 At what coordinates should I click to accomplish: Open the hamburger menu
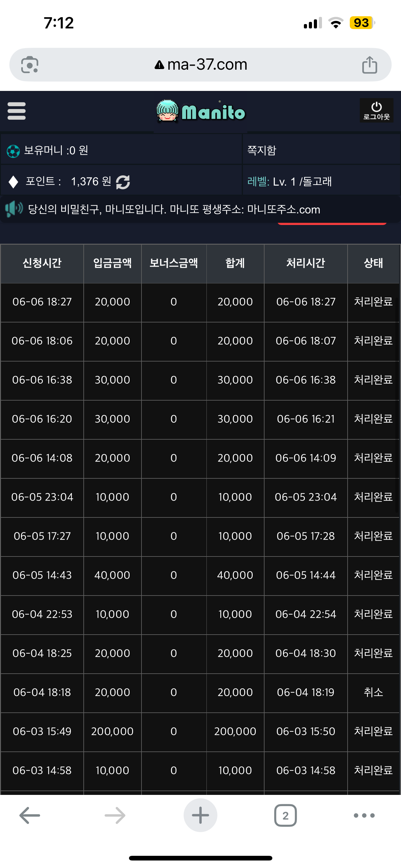[x=17, y=111]
